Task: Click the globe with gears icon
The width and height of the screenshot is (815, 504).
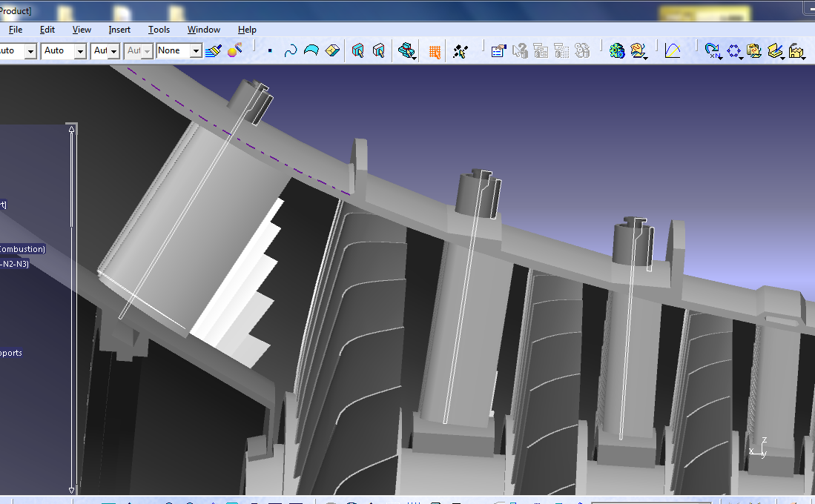Action: tap(617, 50)
